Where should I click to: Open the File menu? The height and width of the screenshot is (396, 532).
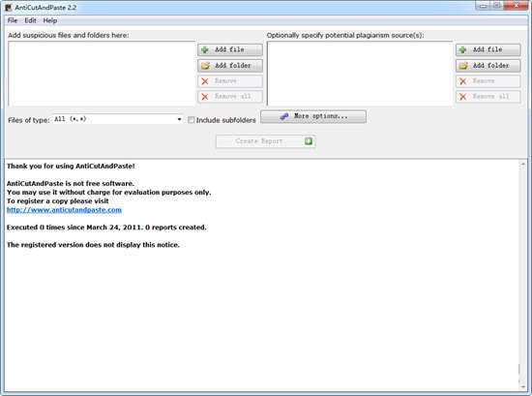coord(13,20)
